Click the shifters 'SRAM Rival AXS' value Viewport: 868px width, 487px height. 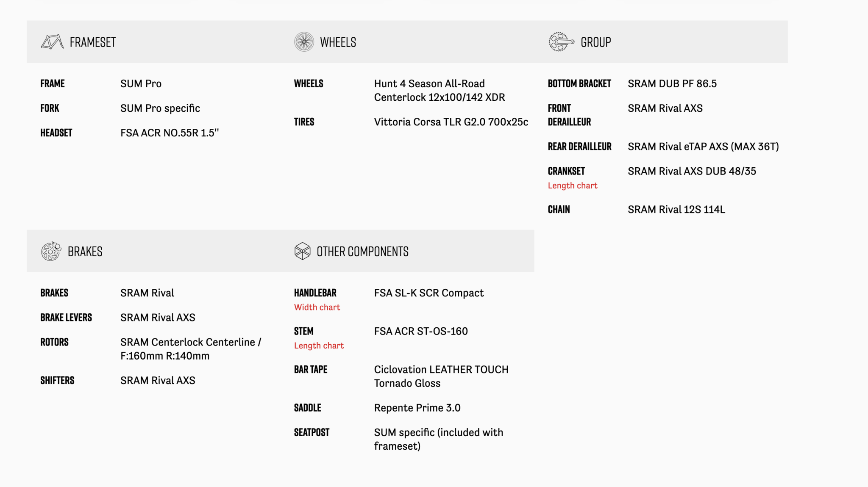[158, 380]
